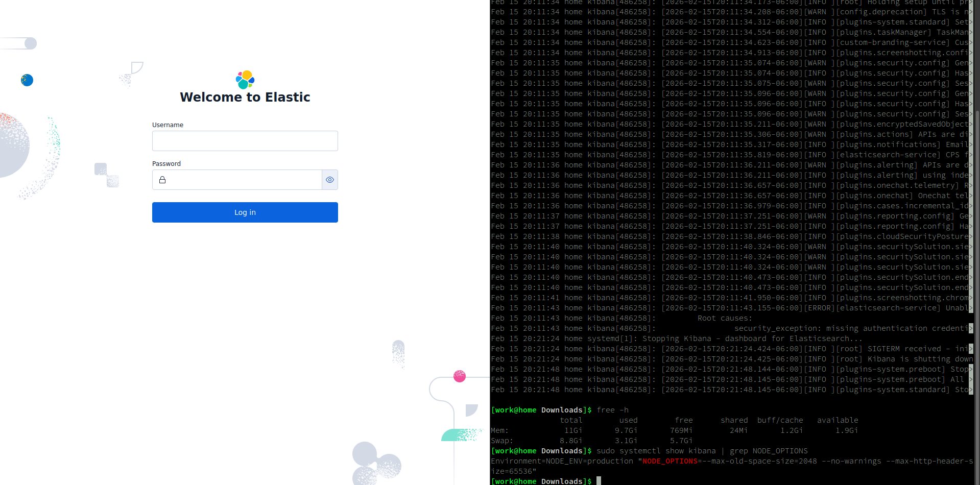980x485 pixels.
Task: Click the blue speckled circle graphic
Action: point(27,80)
